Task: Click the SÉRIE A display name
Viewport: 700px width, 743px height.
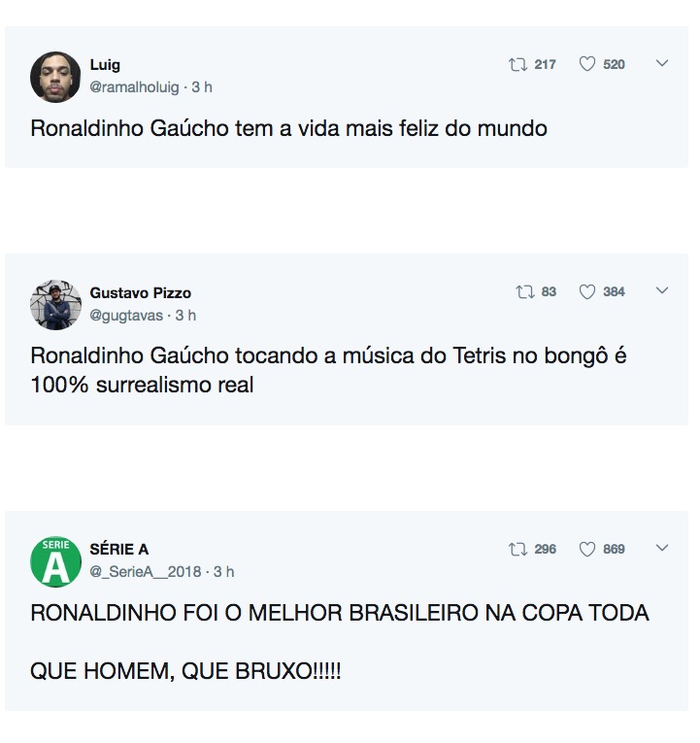Action: [118, 550]
